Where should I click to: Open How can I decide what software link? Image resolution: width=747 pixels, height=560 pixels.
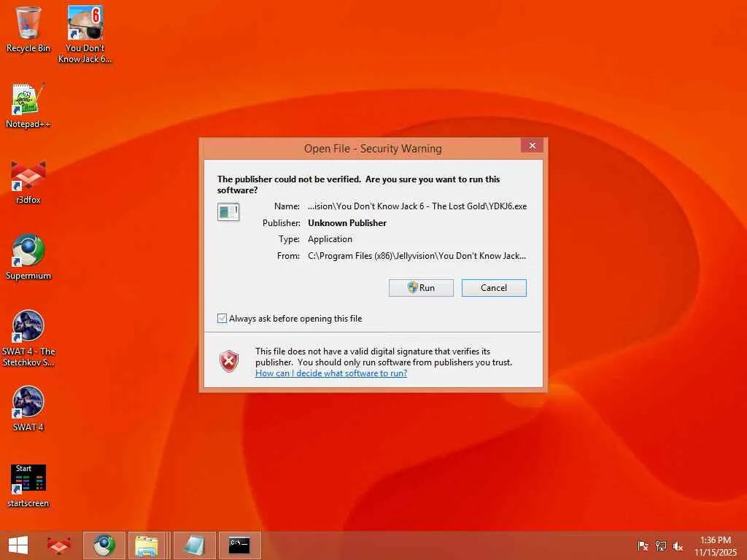point(331,373)
